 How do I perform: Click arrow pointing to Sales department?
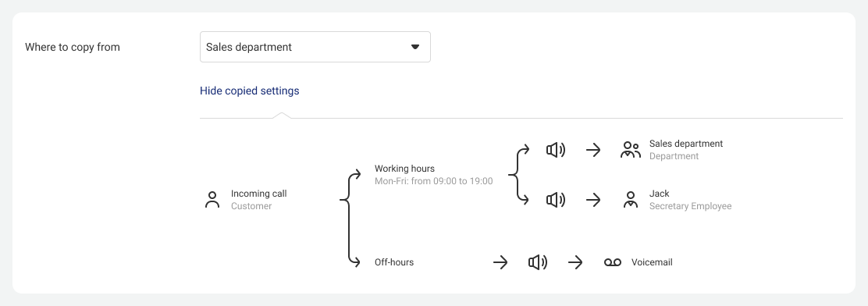click(x=593, y=150)
